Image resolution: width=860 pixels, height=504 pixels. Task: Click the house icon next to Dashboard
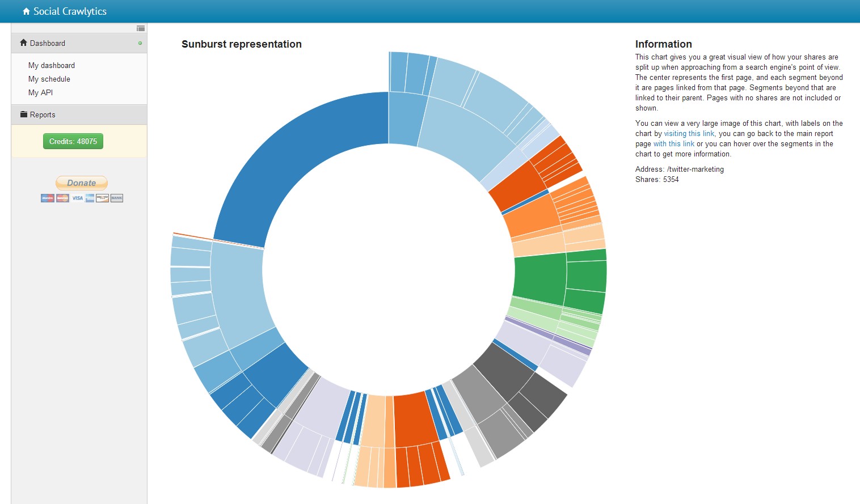[23, 43]
